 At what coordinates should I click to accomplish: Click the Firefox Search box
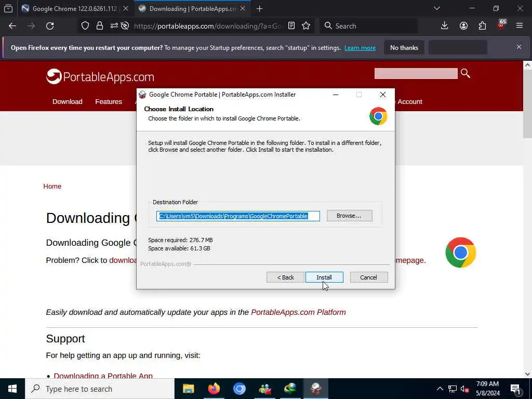click(x=368, y=26)
